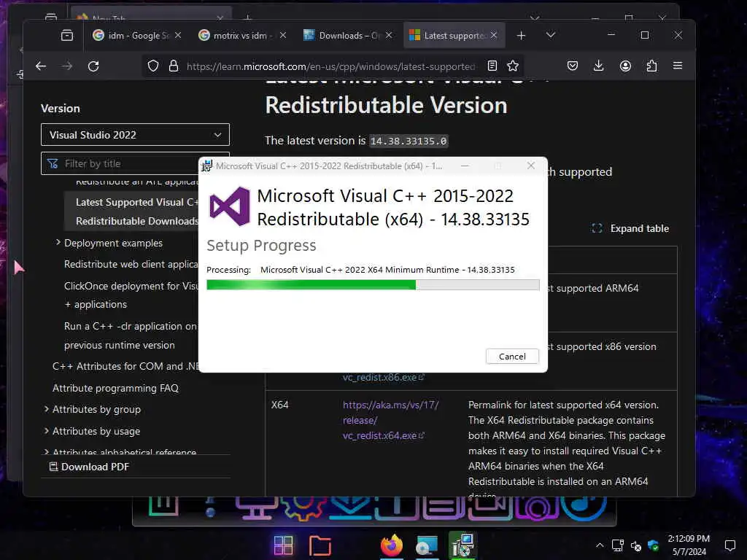
Task: Cancel the Visual C++ Redistributable setup
Action: [x=512, y=356]
